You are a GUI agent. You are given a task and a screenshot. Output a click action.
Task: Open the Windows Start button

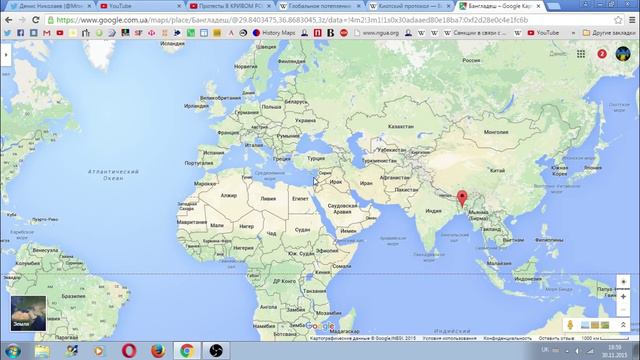[x=13, y=351]
